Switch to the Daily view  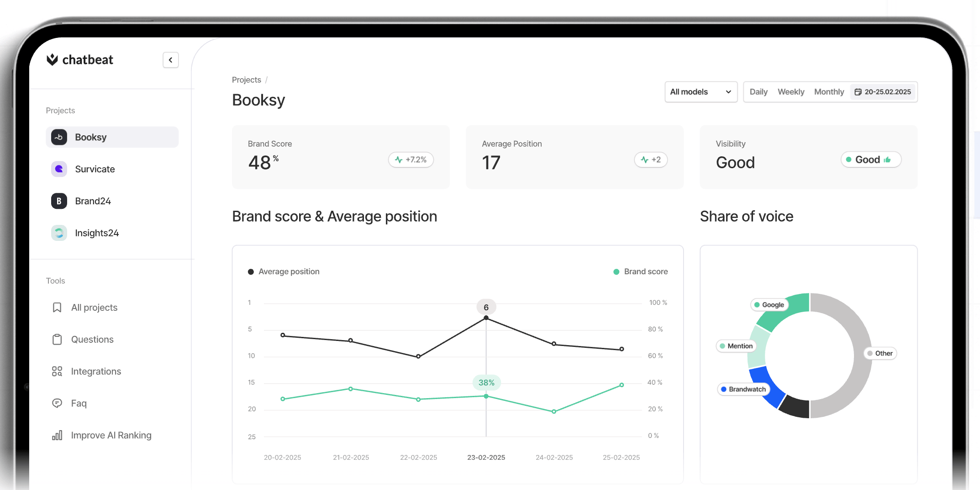click(759, 92)
